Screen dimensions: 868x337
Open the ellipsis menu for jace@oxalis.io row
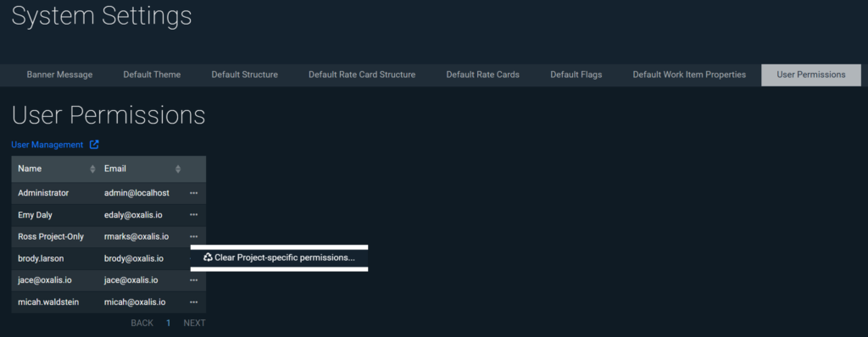(193, 280)
